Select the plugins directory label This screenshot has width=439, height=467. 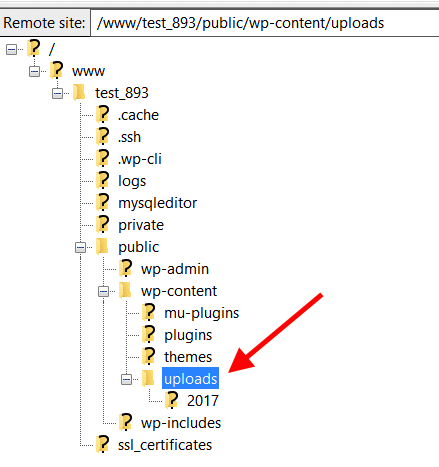pyautogui.click(x=188, y=335)
